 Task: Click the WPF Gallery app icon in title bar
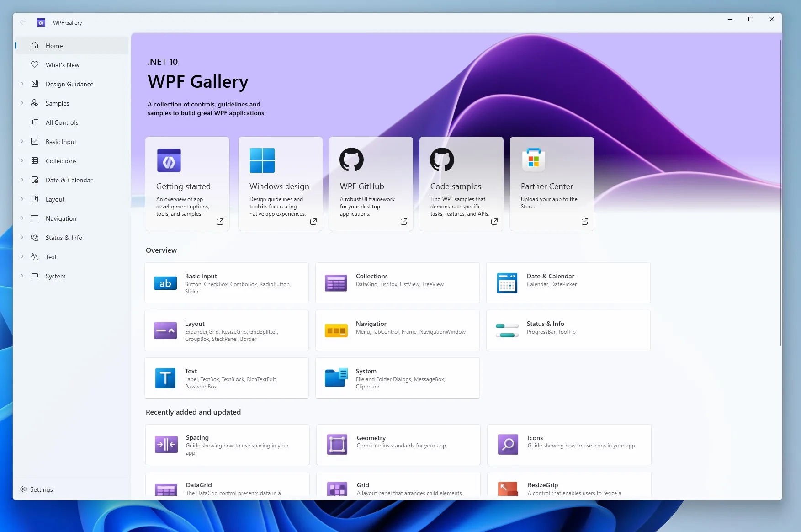click(x=41, y=22)
